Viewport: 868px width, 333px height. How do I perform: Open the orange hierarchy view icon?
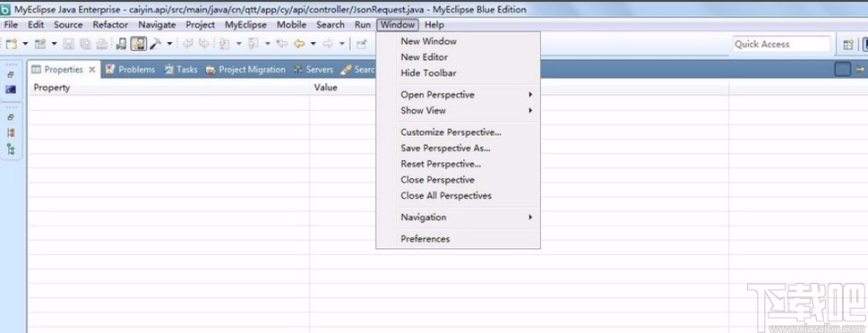point(11,132)
